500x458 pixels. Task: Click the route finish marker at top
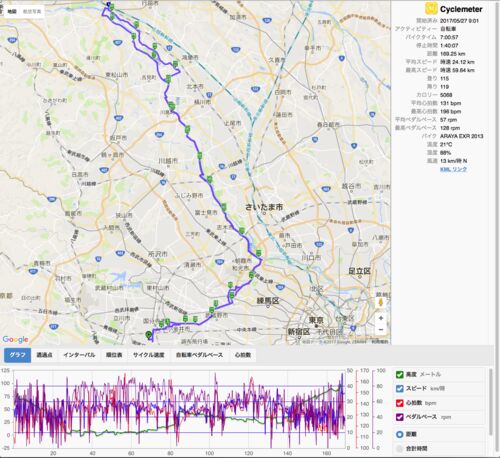108,4
